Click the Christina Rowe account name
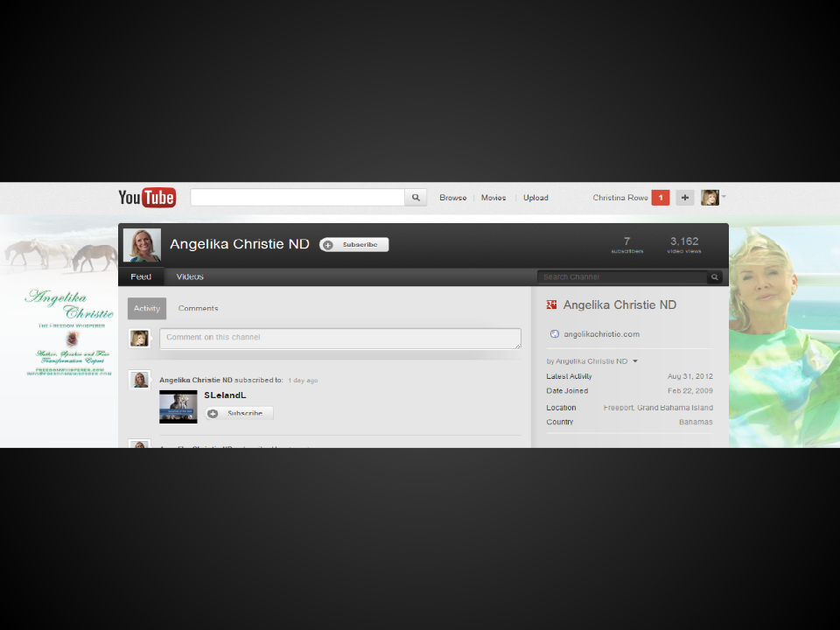 tap(620, 198)
